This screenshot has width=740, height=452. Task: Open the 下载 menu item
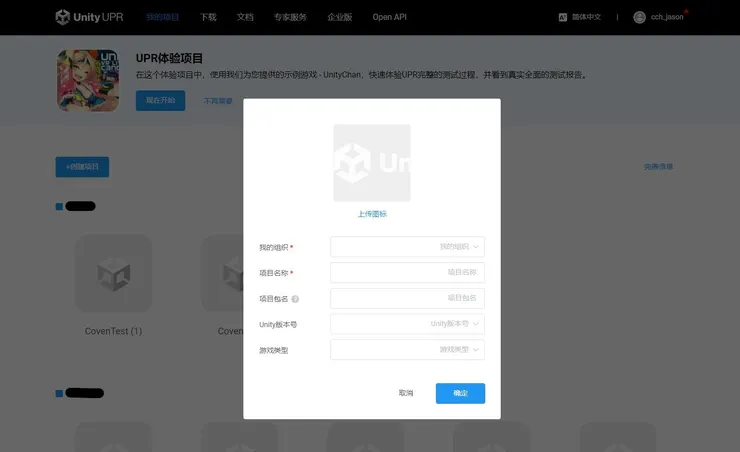point(208,17)
